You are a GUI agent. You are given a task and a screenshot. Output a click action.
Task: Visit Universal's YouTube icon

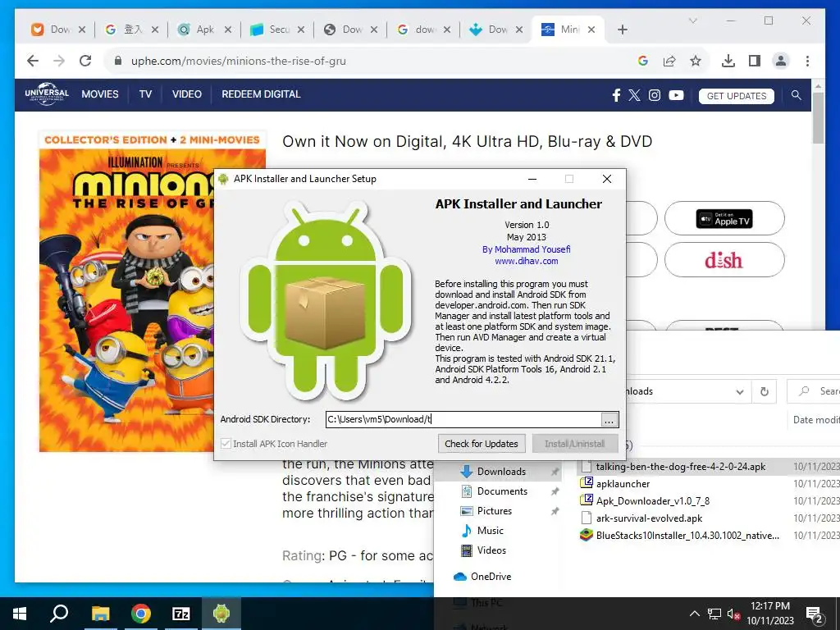676,95
